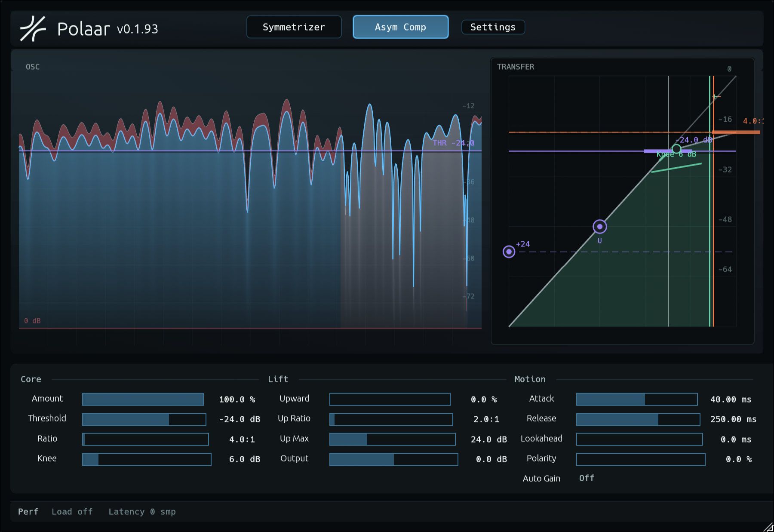This screenshot has width=774, height=532.
Task: Click the Motion section heading
Action: pos(530,379)
